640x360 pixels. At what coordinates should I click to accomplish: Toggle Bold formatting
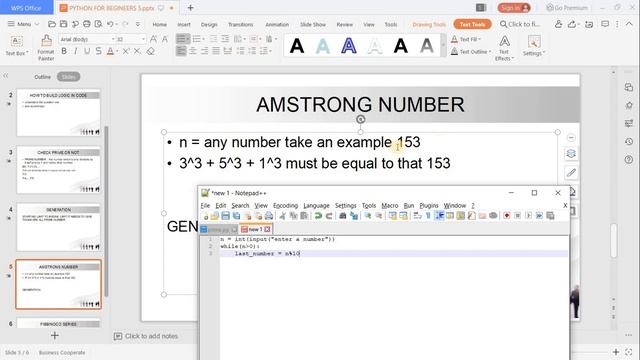pos(64,51)
